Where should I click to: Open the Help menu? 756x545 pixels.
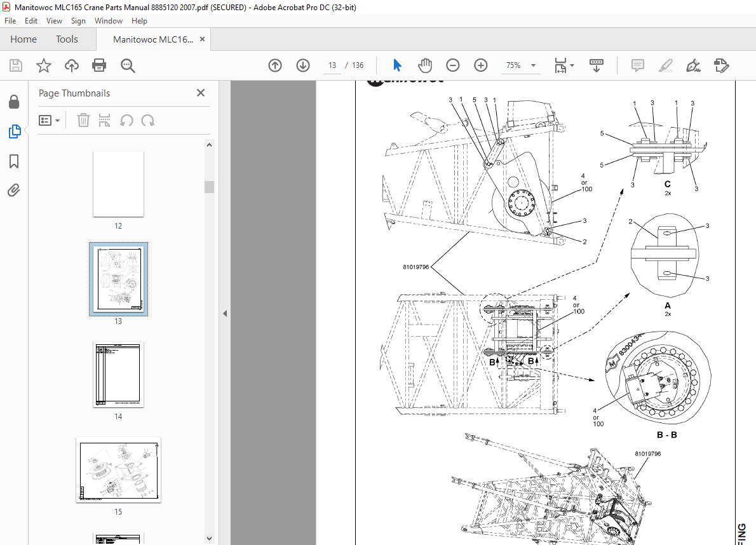click(x=139, y=21)
